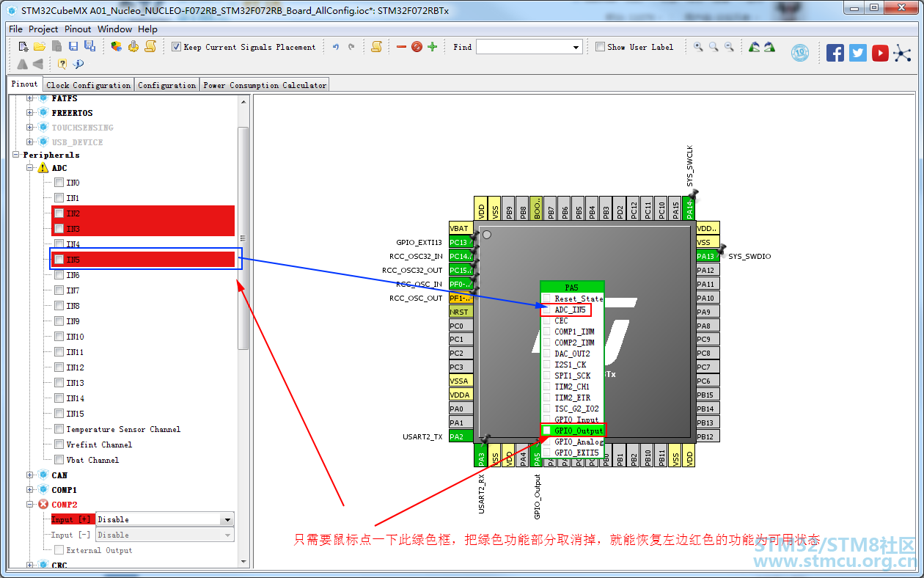This screenshot has width=924, height=578.
Task: Collapse the COMP2 peripheral node
Action: tap(30, 504)
